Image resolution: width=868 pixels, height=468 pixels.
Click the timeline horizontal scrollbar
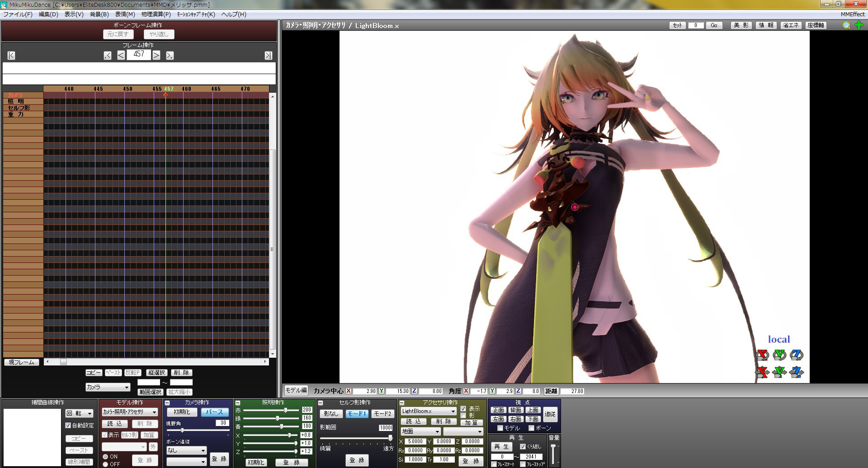156,362
